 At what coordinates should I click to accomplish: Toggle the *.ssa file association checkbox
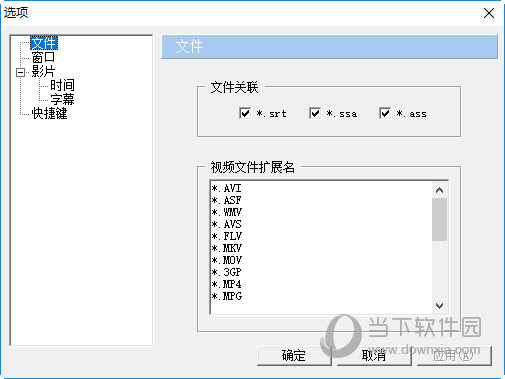(315, 113)
